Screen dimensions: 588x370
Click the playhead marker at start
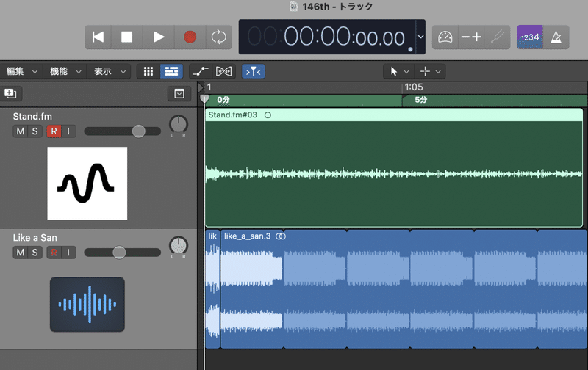pos(204,99)
